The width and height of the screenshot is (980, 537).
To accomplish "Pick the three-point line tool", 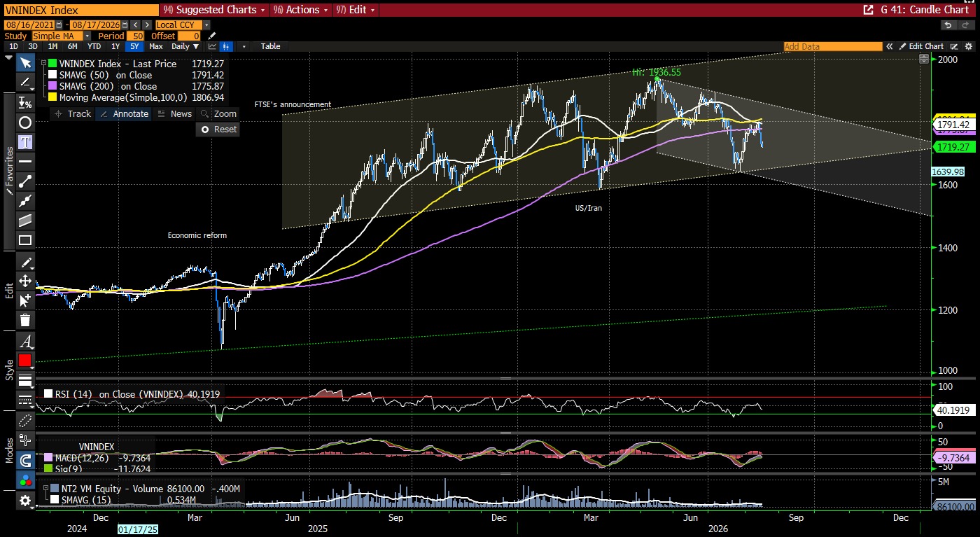I will pyautogui.click(x=25, y=201).
